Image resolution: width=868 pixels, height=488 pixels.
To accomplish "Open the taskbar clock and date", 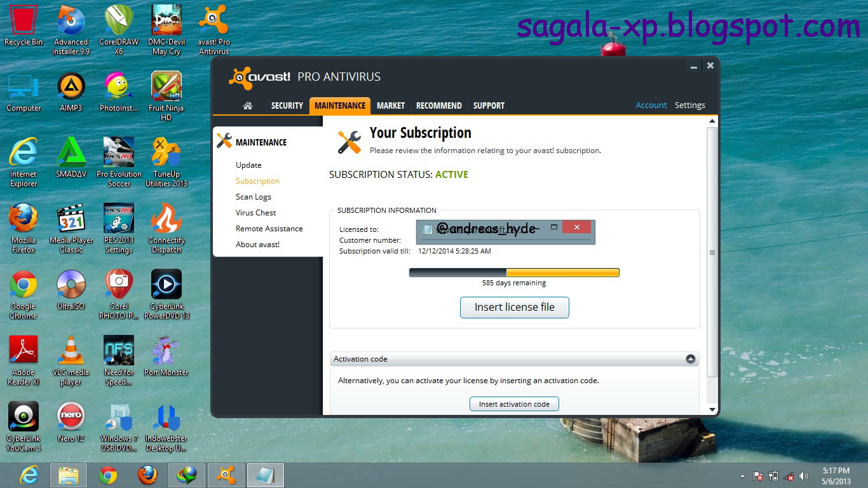I will pos(836,476).
